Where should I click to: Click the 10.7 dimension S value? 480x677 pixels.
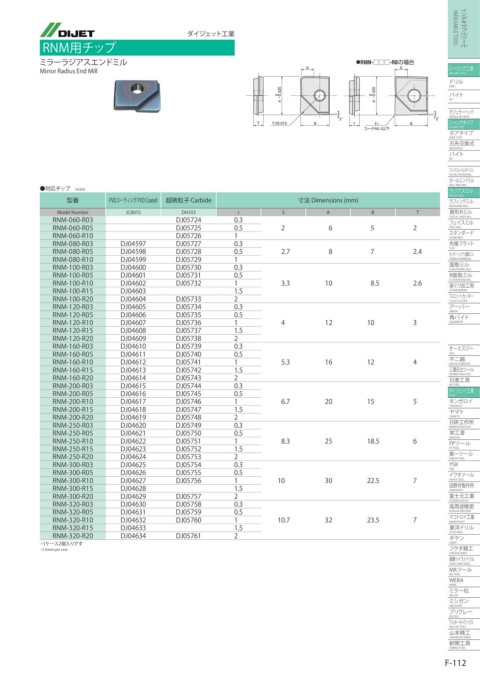click(284, 520)
